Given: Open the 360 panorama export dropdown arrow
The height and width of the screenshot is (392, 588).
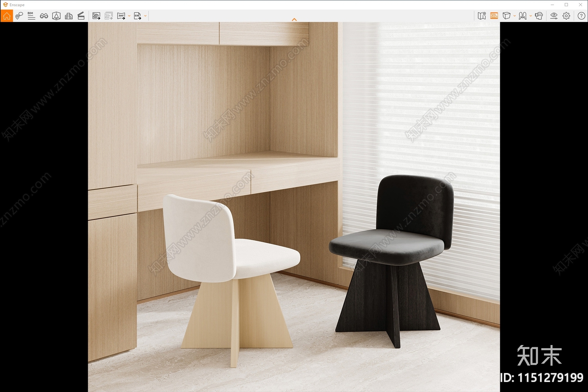Looking at the screenshot, I should click(129, 16).
